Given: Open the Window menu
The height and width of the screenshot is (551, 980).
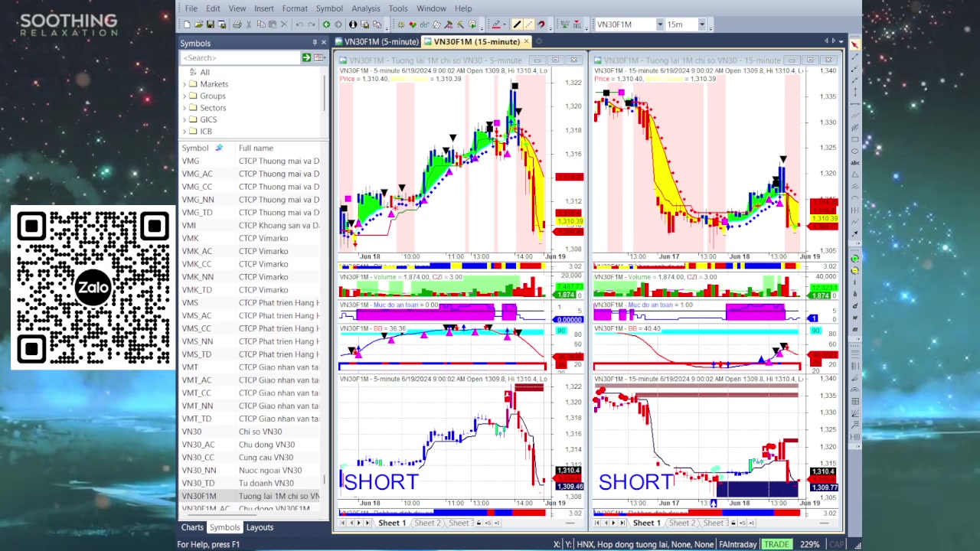Looking at the screenshot, I should tap(432, 8).
